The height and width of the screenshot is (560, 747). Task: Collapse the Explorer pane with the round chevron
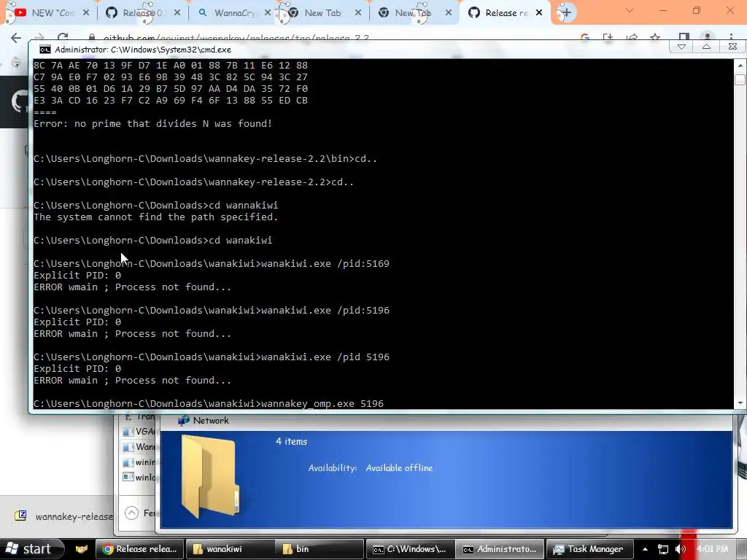pos(131,513)
